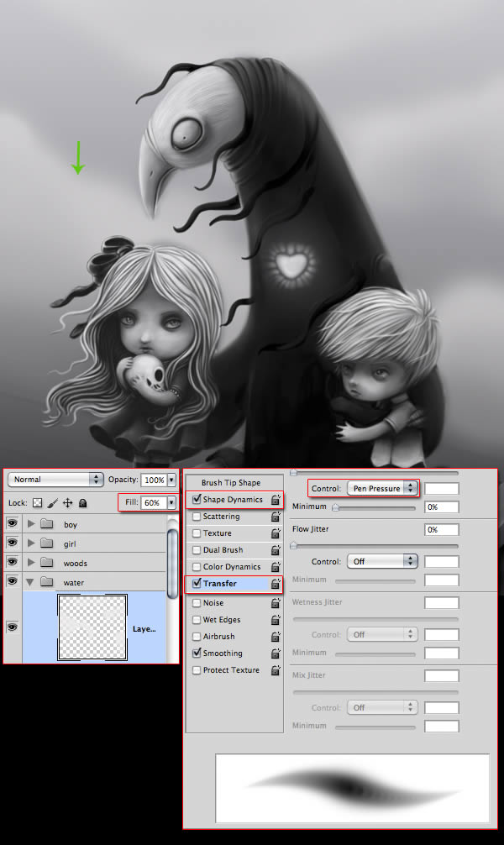This screenshot has height=845, width=504.
Task: Open the Fill dropdown arrow
Action: [171, 503]
